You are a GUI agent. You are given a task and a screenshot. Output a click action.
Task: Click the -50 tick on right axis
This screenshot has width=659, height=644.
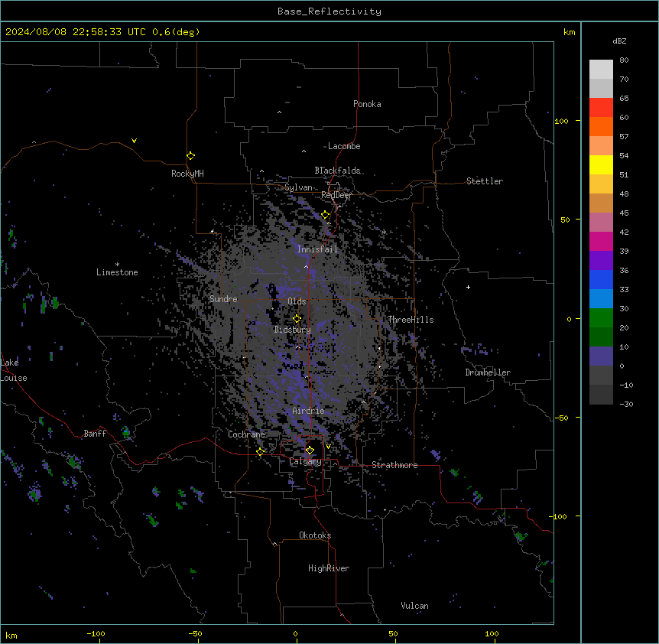tap(561, 418)
